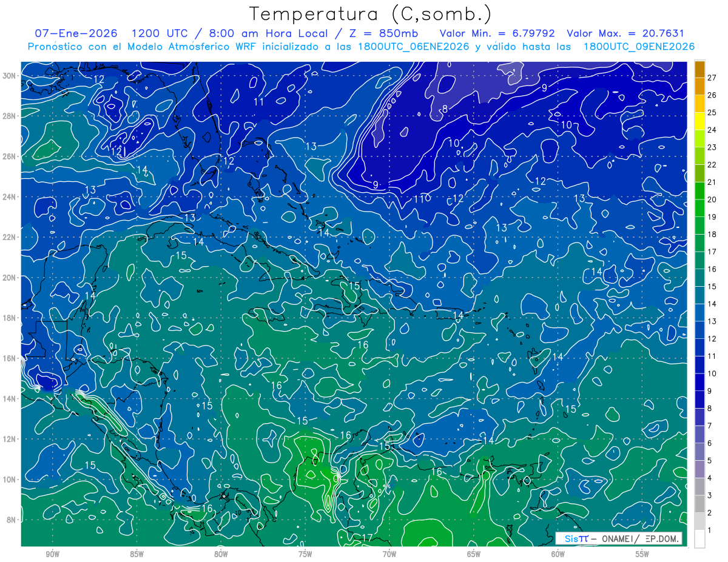728x562 pixels.
Task: Click the '17' isotherm contour label on map
Action: tap(367, 538)
